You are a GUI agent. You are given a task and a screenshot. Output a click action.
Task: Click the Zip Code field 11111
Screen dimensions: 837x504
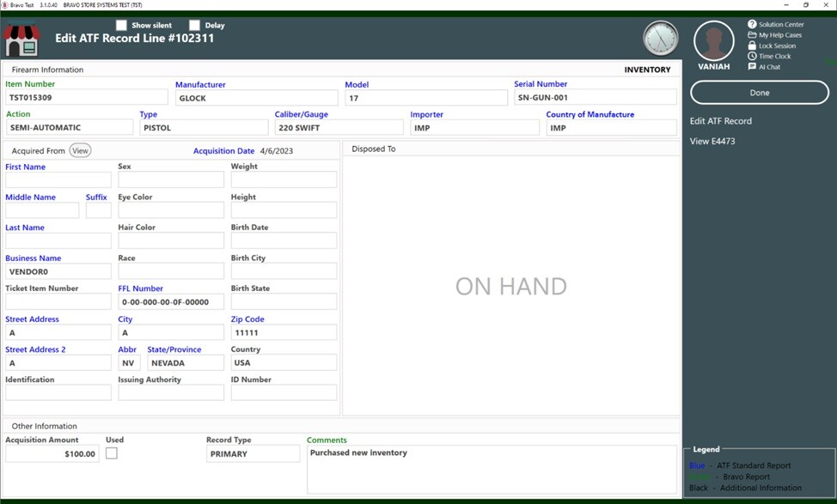[x=284, y=332]
